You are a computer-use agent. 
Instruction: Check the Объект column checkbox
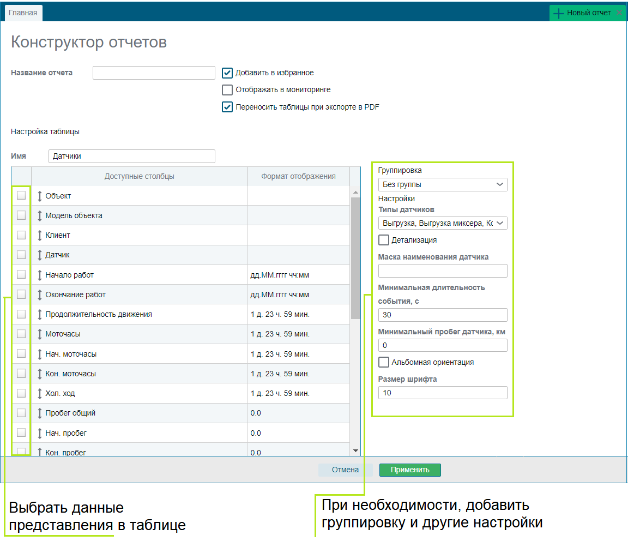click(22, 195)
